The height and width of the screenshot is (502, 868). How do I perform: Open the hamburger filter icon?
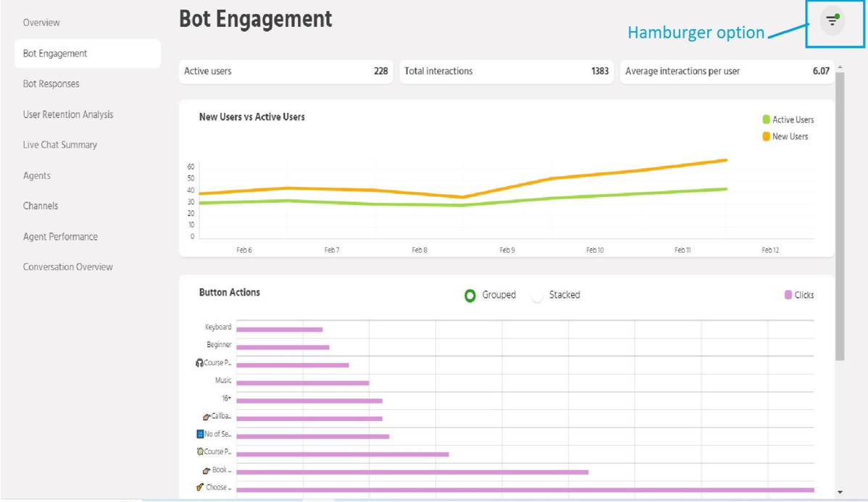832,21
